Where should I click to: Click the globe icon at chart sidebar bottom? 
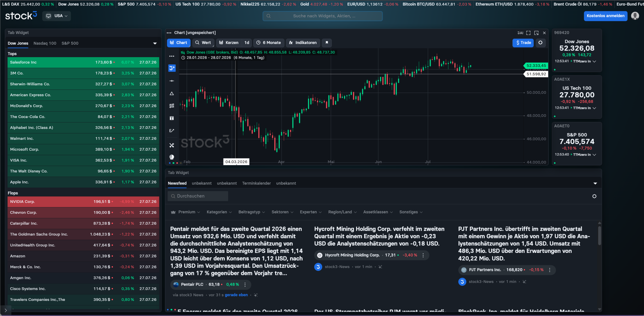[x=172, y=157]
